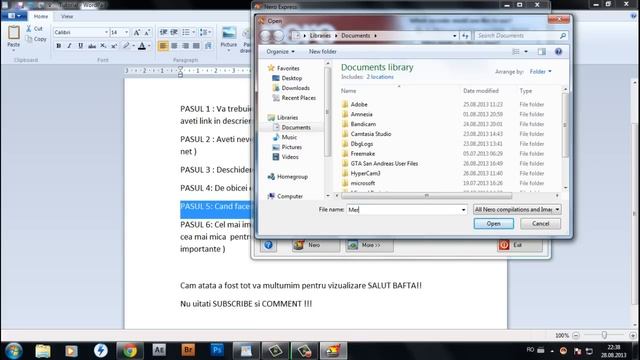Click the 2 locations link
The height and width of the screenshot is (360, 640).
(380, 77)
